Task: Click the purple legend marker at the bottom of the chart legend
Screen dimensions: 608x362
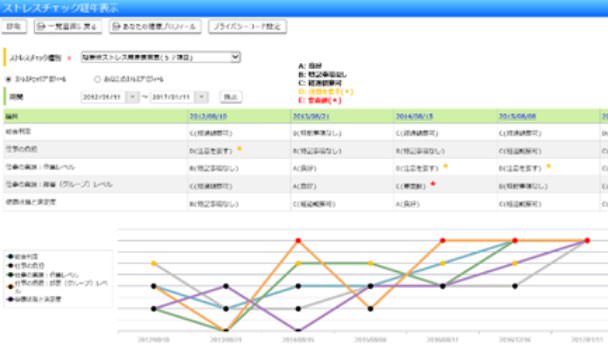Action: [10, 299]
